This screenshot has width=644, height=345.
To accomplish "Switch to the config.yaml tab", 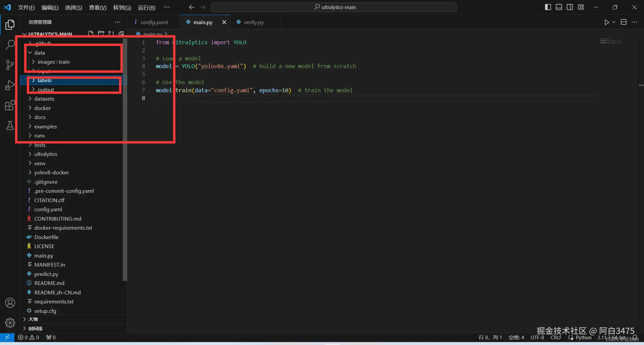I will [x=154, y=22].
